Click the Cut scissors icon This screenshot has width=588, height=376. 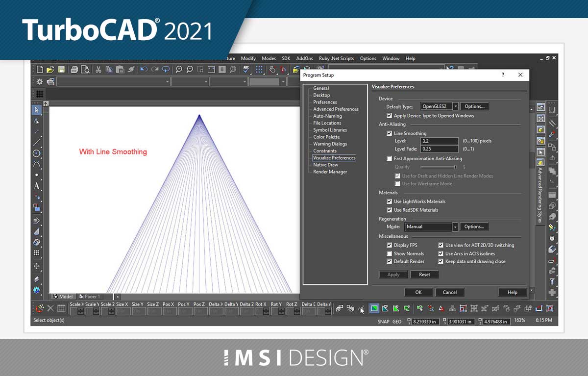point(98,70)
